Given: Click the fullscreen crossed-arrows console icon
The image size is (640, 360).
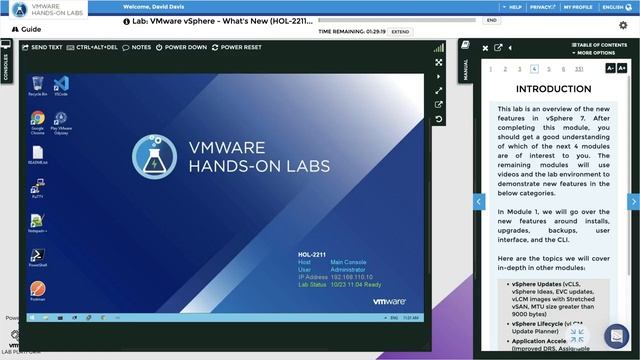Looking at the screenshot, I should click(x=439, y=62).
